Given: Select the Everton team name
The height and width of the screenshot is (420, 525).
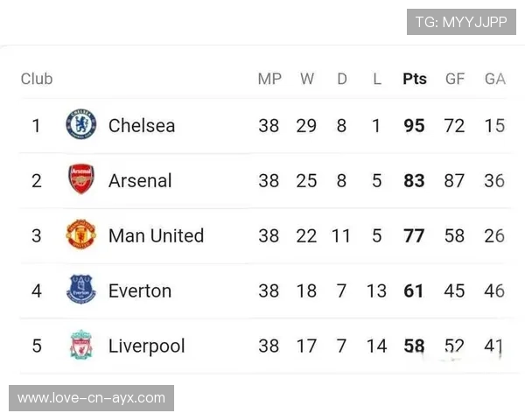Looking at the screenshot, I should coord(140,290).
